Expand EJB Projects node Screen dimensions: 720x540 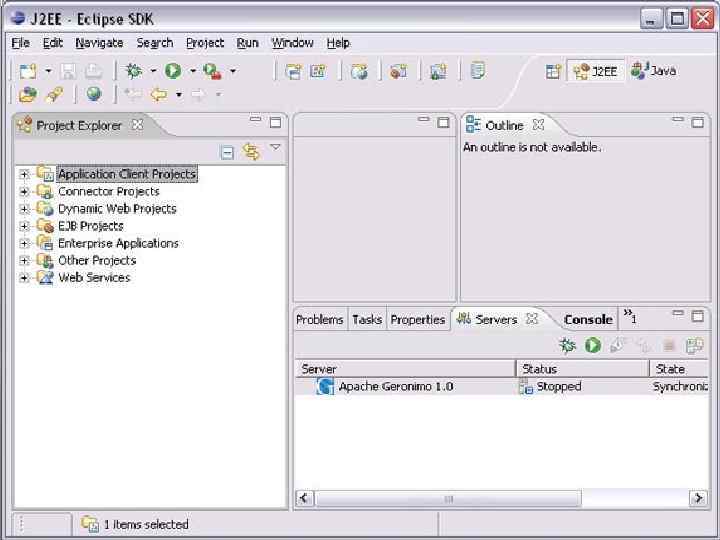[x=24, y=226]
